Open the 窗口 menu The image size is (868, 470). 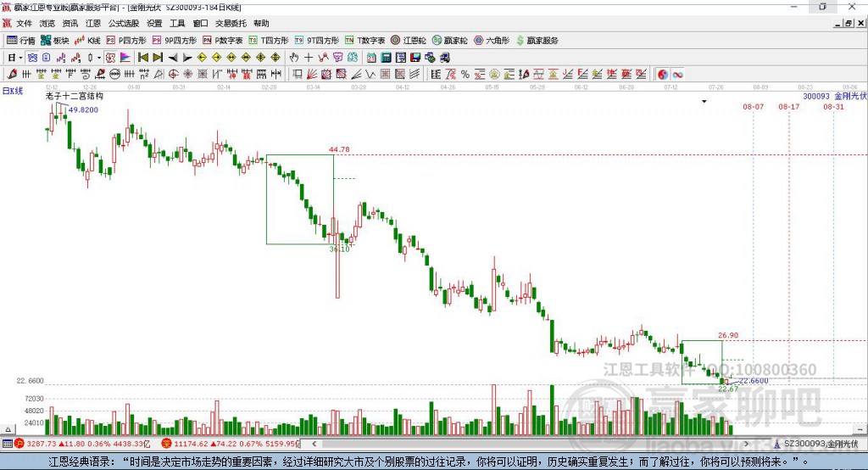[x=200, y=23]
